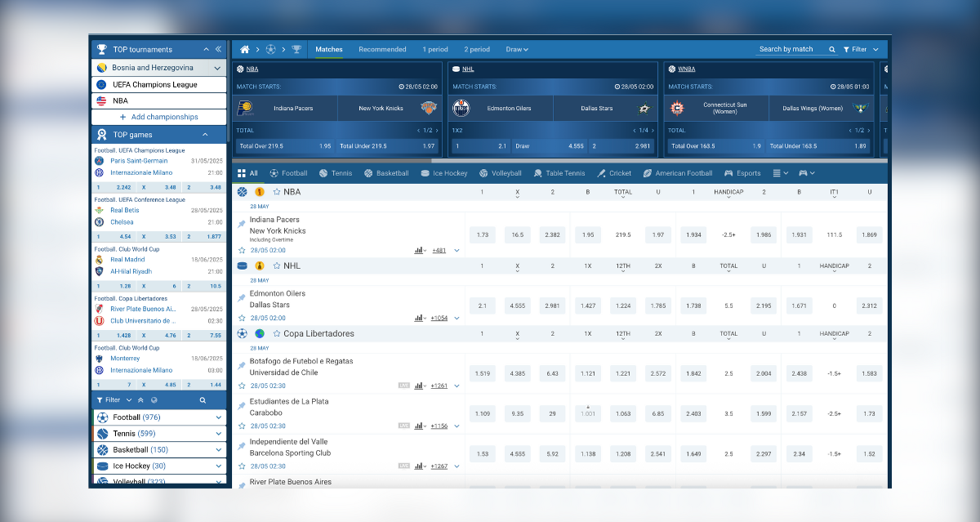Favorite the NBA league with star
This screenshot has width=980, height=522.
coord(277,191)
